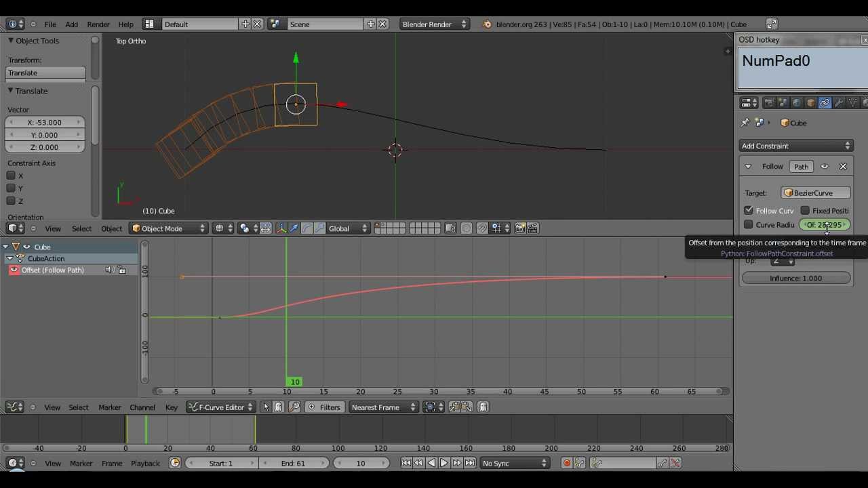This screenshot has width=868, height=488.
Task: Open the Add menu in info bar
Action: 71,24
